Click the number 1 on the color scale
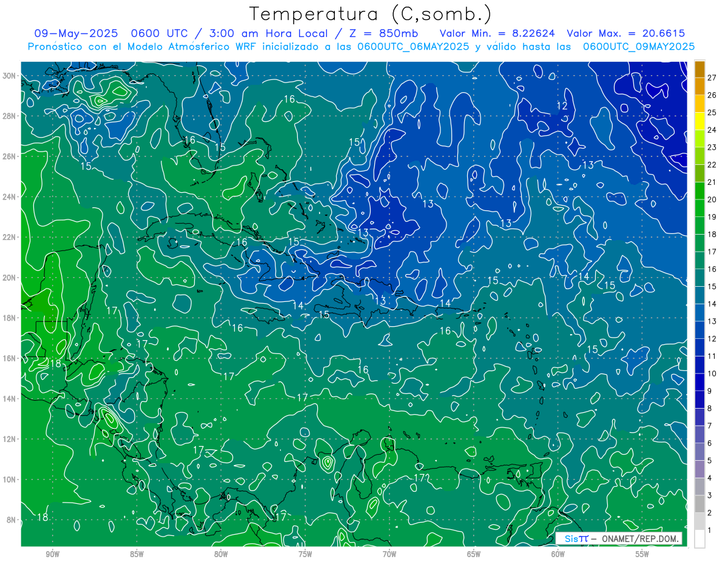 tap(710, 530)
